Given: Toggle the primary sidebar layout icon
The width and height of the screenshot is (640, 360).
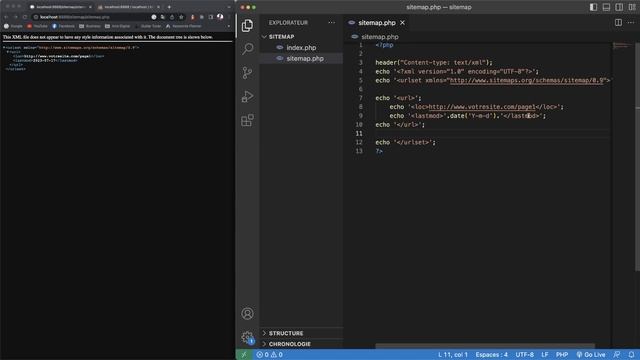Looking at the screenshot, I should pos(593,7).
